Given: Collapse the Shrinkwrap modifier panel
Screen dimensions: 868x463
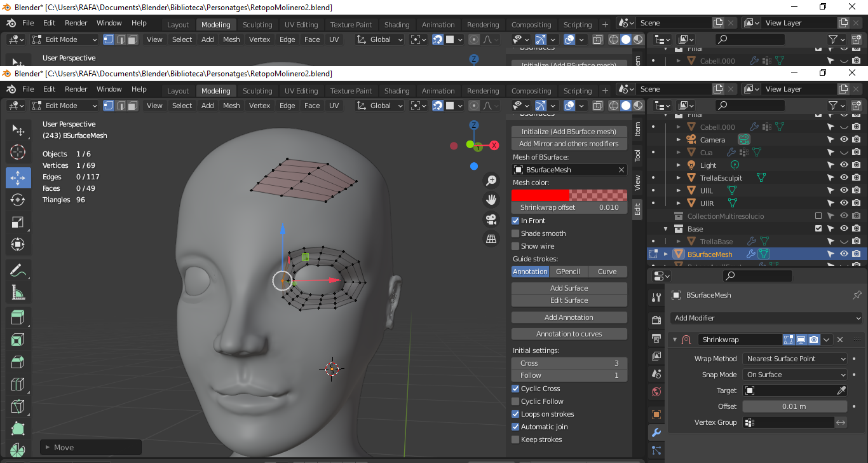Looking at the screenshot, I should [675, 340].
